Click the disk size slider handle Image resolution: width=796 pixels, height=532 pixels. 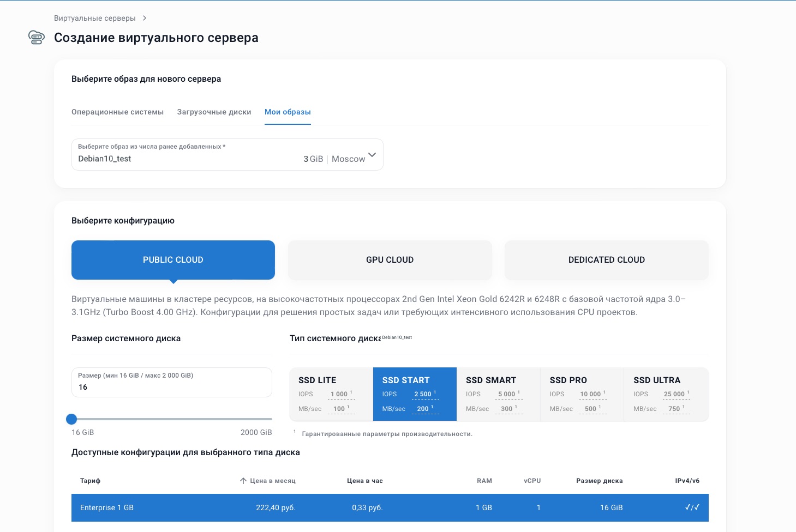[x=71, y=419]
